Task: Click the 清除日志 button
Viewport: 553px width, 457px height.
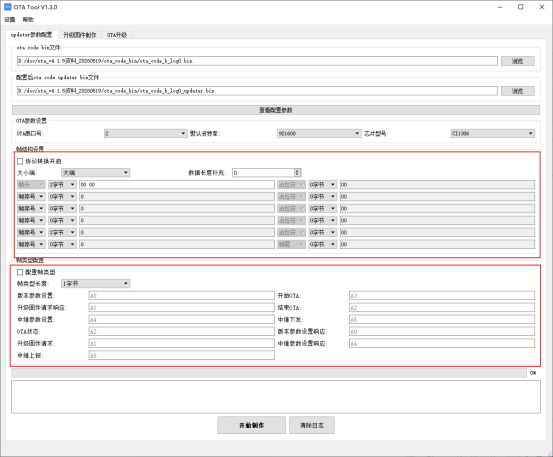Action: [x=312, y=425]
